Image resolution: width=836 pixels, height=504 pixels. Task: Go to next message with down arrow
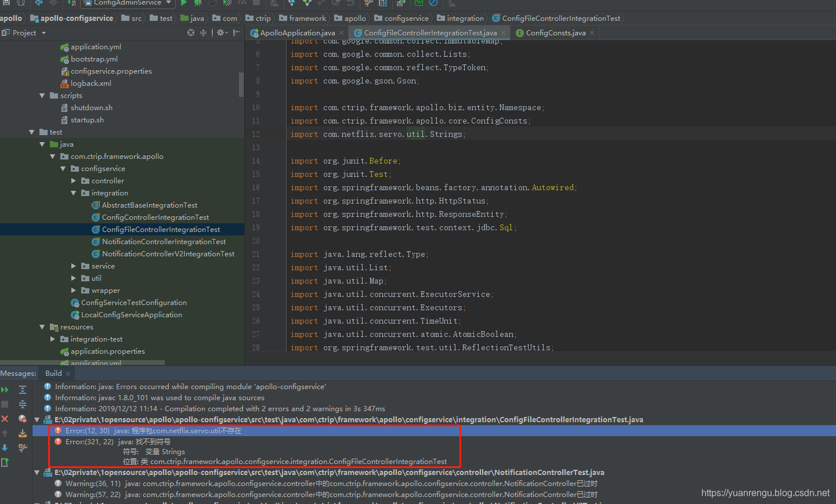5,448
